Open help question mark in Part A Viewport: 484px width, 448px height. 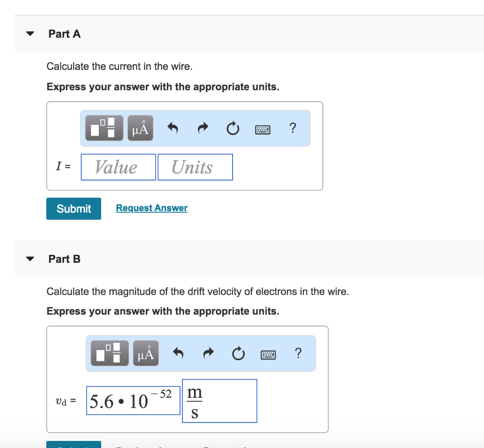tap(293, 128)
